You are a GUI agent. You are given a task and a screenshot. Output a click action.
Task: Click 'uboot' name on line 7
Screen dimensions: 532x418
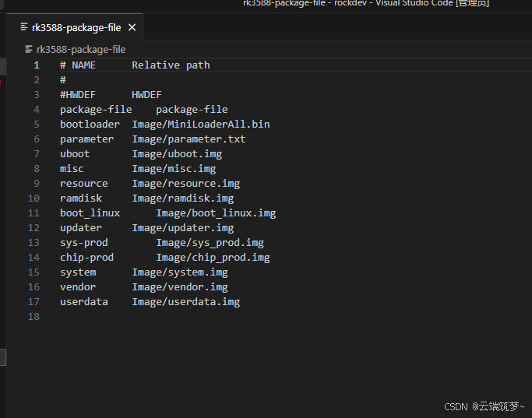click(x=75, y=154)
